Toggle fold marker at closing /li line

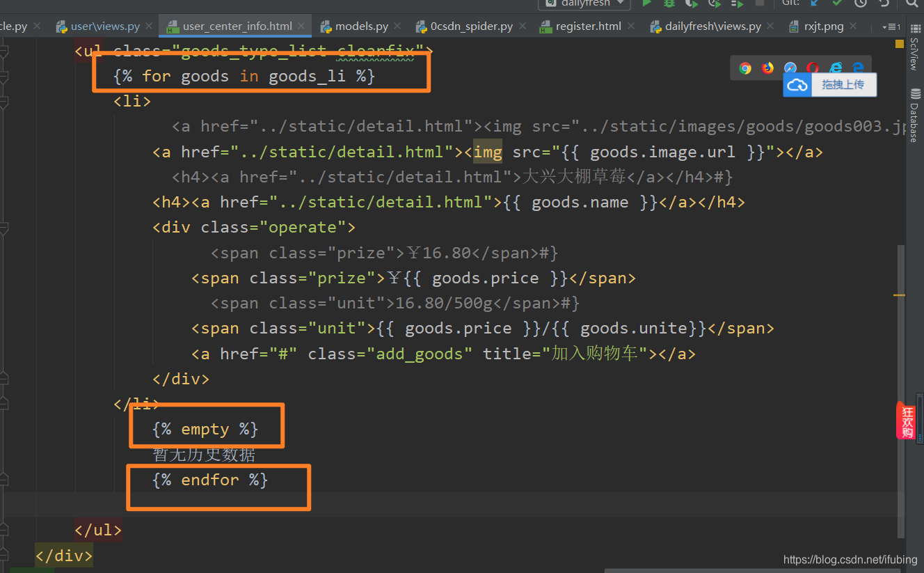tap(3, 404)
